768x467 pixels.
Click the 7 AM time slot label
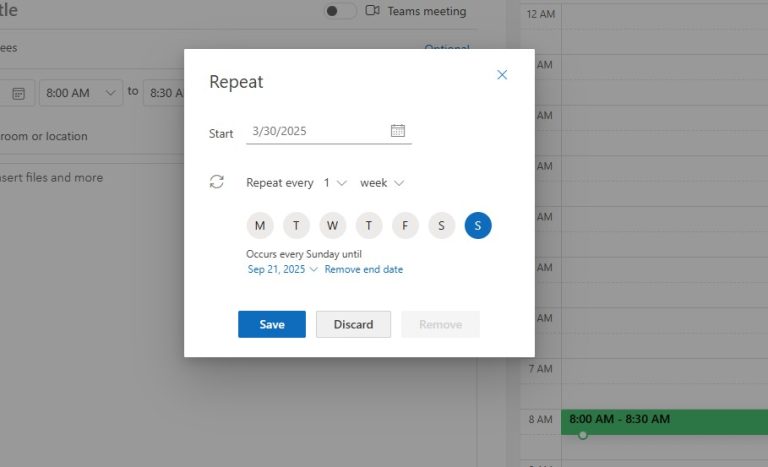point(540,369)
